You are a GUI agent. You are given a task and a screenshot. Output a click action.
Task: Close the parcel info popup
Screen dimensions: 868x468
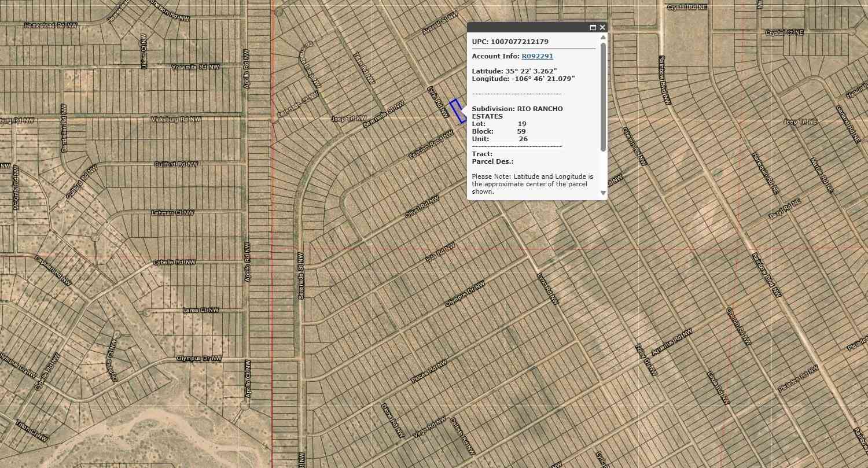click(602, 27)
